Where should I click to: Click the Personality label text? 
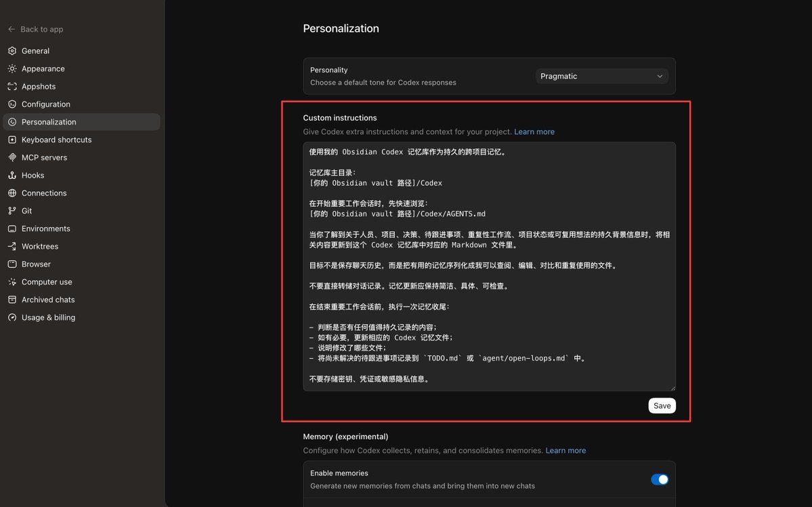pos(329,70)
